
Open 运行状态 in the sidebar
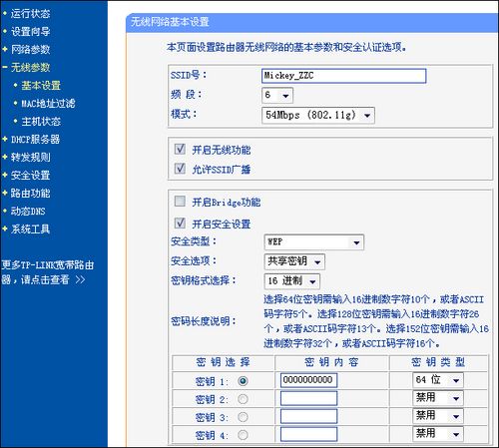[x=30, y=14]
